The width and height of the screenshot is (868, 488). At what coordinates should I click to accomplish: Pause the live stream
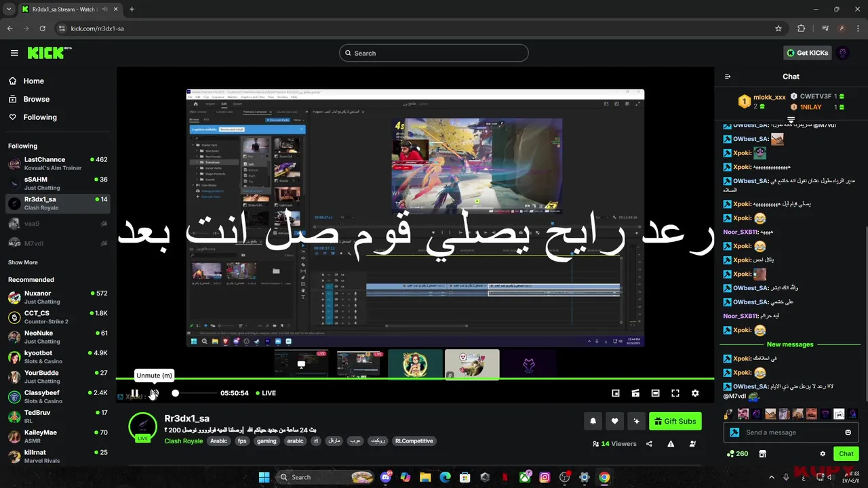click(135, 393)
